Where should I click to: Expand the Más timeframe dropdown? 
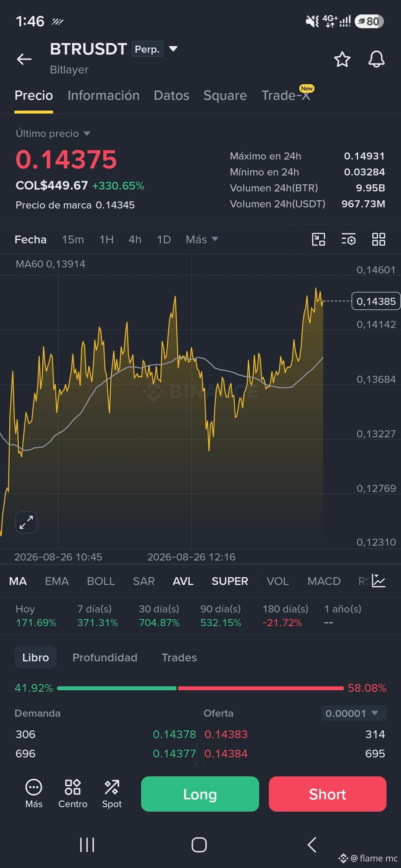[x=202, y=240]
